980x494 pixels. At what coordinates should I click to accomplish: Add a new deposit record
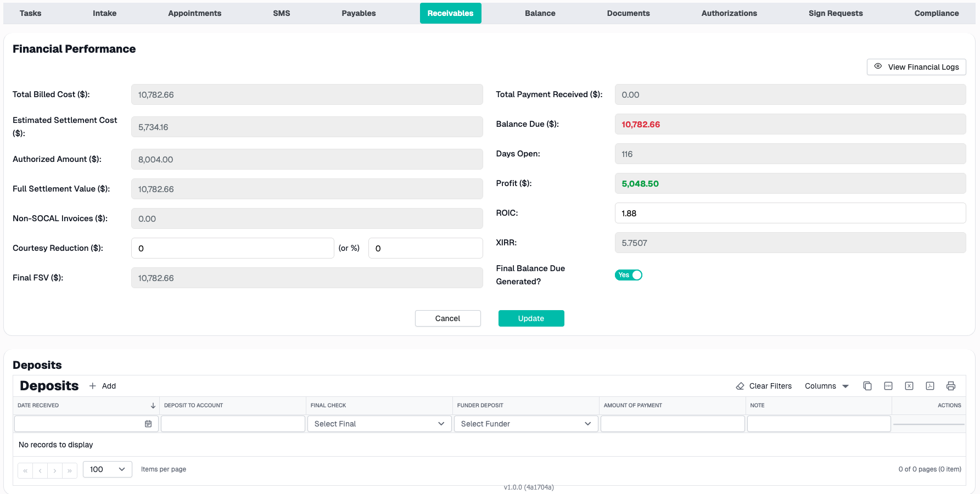pos(102,386)
